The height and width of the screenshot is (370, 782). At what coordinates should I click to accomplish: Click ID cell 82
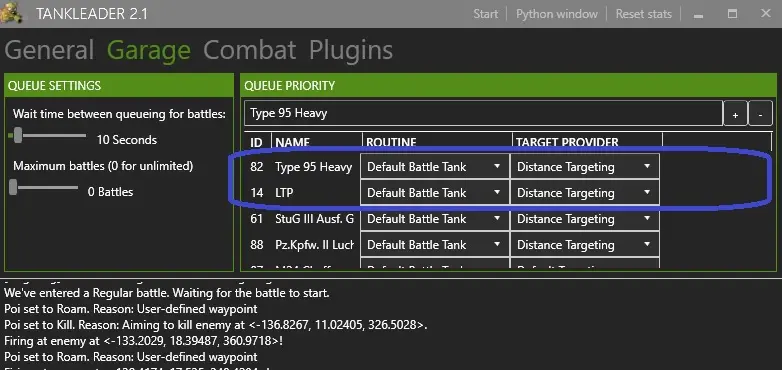pyautogui.click(x=257, y=167)
